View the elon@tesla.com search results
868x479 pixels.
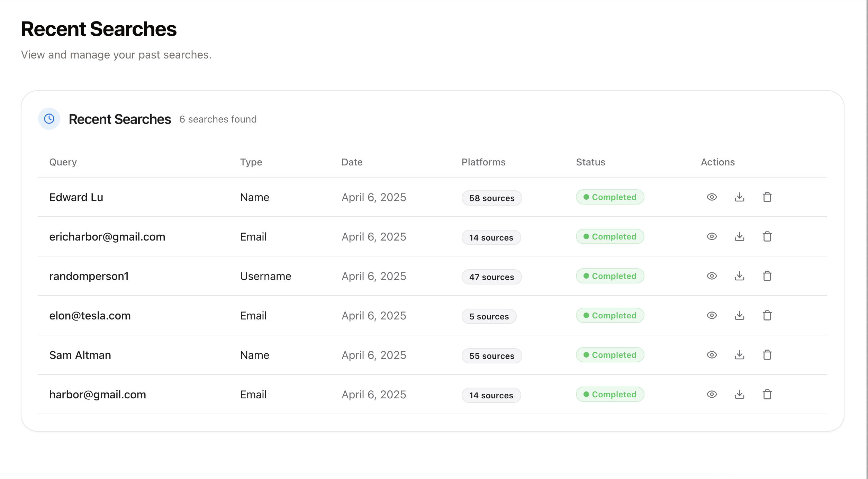[x=712, y=316]
